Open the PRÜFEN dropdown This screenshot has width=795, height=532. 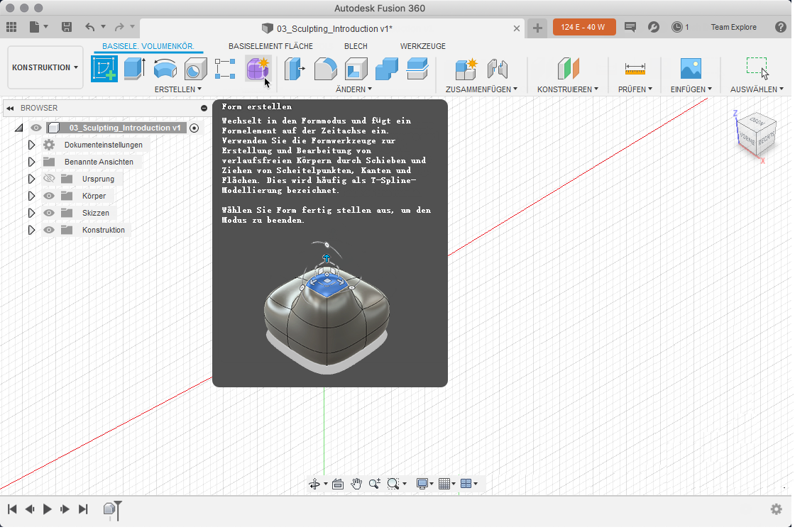pyautogui.click(x=635, y=89)
